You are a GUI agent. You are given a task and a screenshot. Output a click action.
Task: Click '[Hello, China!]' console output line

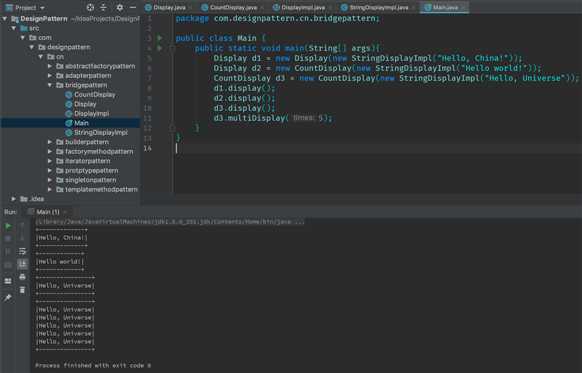[61, 238]
